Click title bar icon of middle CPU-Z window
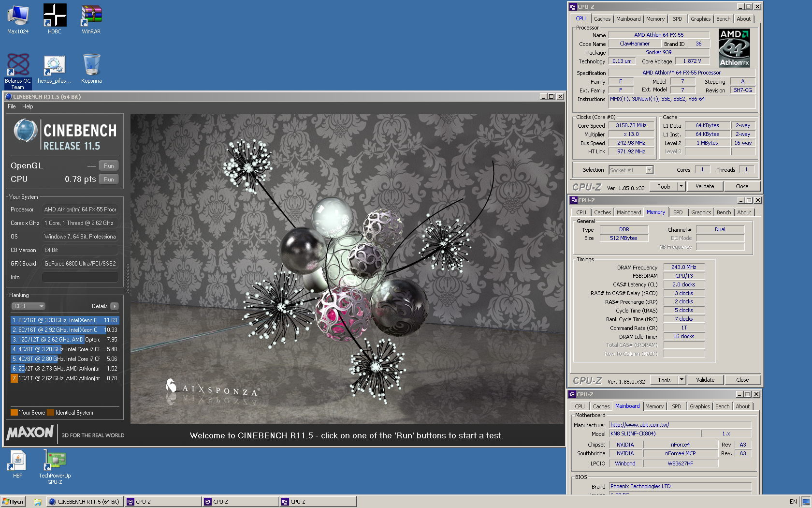The image size is (812, 508). [574, 200]
